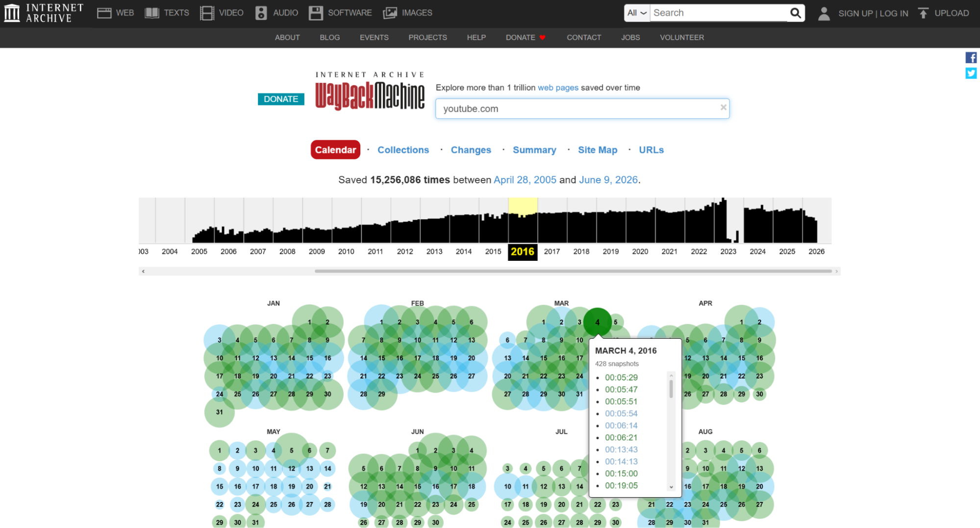Switch to the Changes tab
980x528 pixels.
tap(471, 150)
